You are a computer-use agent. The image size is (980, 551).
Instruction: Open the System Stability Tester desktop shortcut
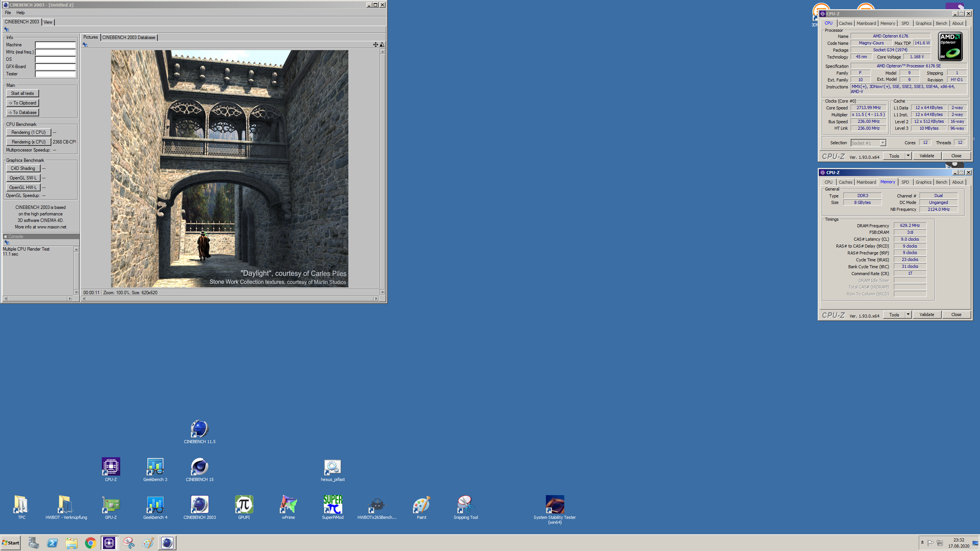(x=554, y=510)
